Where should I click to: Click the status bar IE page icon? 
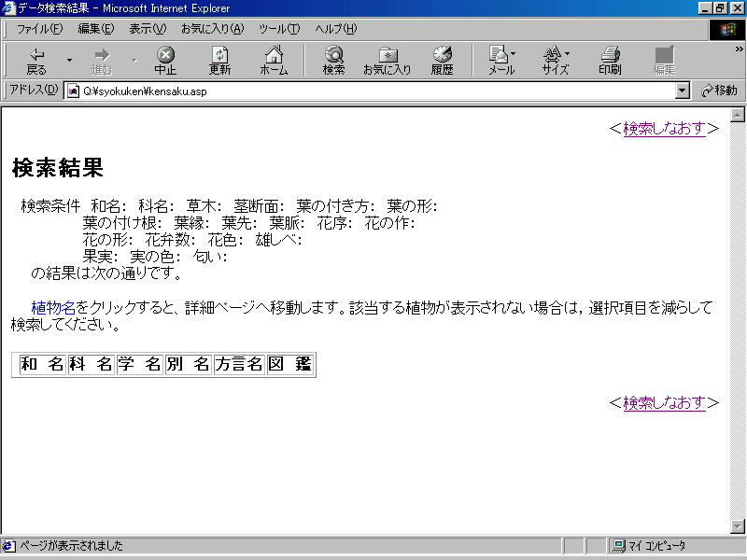(8, 546)
